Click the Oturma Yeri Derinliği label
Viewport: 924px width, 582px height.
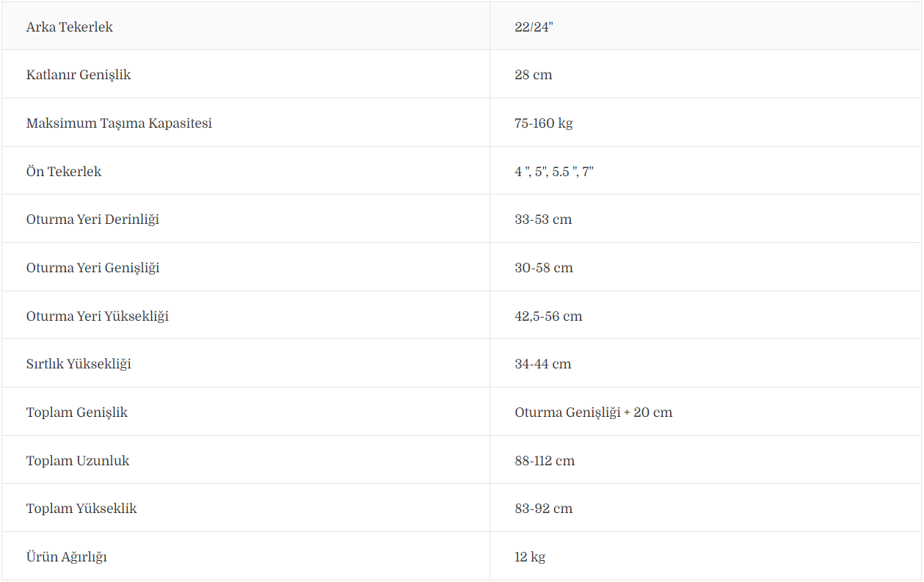pyautogui.click(x=92, y=219)
